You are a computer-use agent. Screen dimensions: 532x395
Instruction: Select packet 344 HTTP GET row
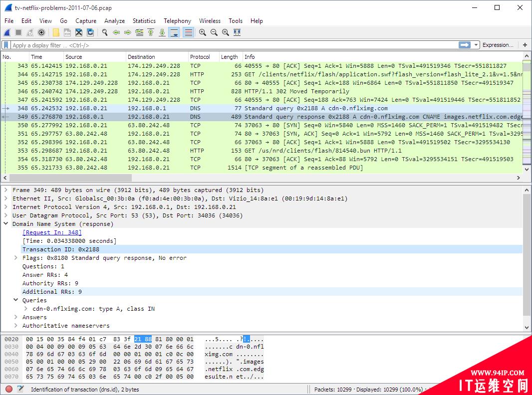pyautogui.click(x=261, y=74)
